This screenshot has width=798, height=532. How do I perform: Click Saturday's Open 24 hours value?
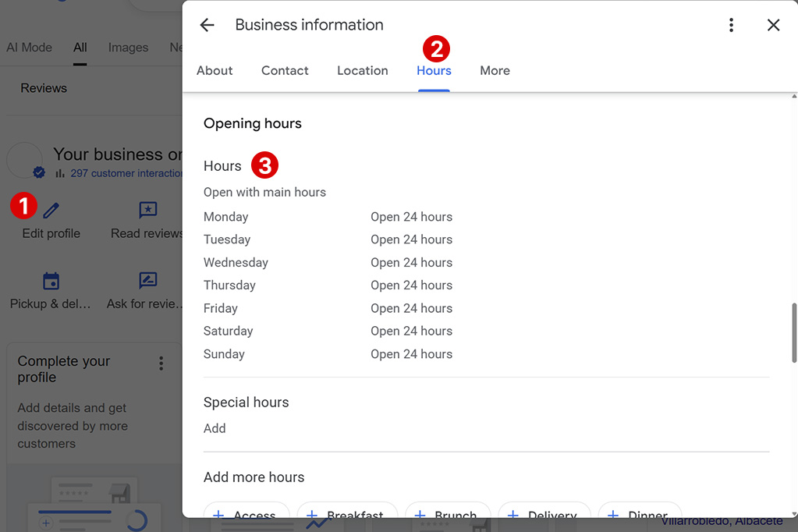(411, 331)
